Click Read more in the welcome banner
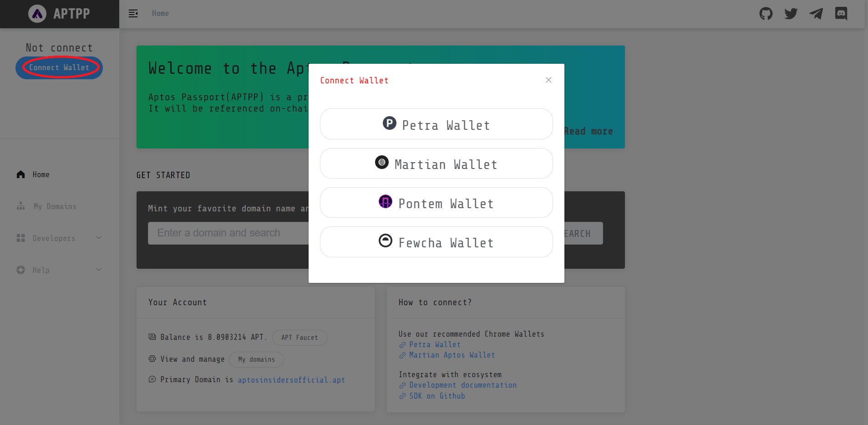 pos(589,131)
